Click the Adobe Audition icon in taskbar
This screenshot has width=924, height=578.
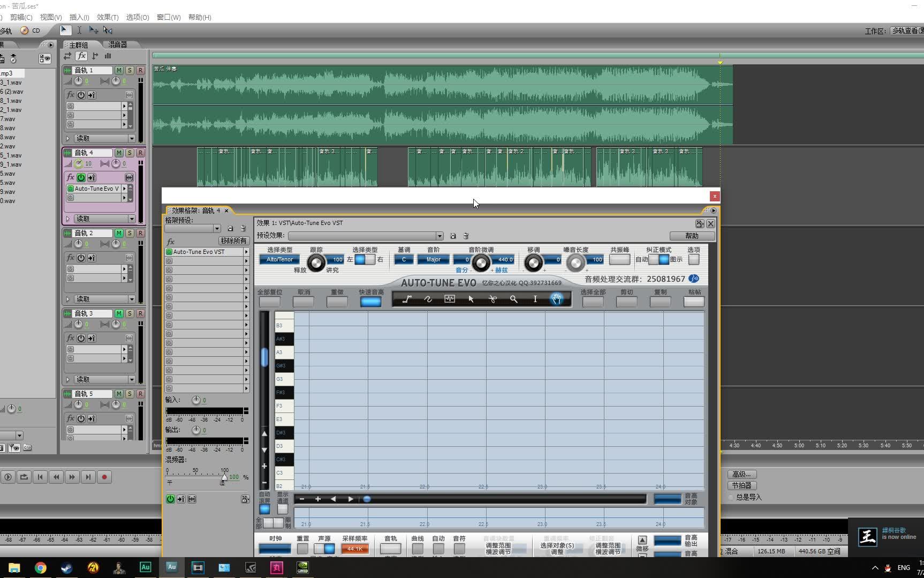point(171,567)
